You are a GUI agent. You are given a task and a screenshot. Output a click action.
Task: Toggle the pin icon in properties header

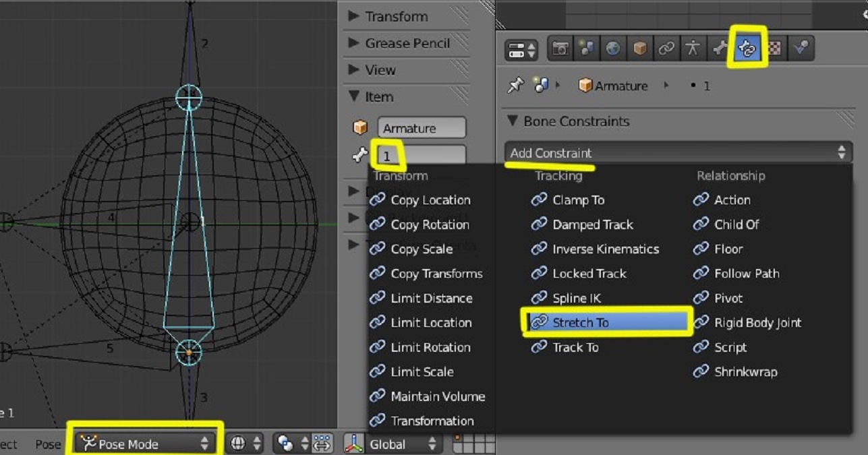pos(515,86)
